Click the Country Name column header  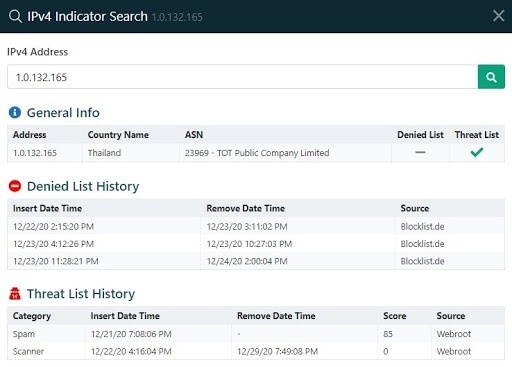(x=118, y=135)
